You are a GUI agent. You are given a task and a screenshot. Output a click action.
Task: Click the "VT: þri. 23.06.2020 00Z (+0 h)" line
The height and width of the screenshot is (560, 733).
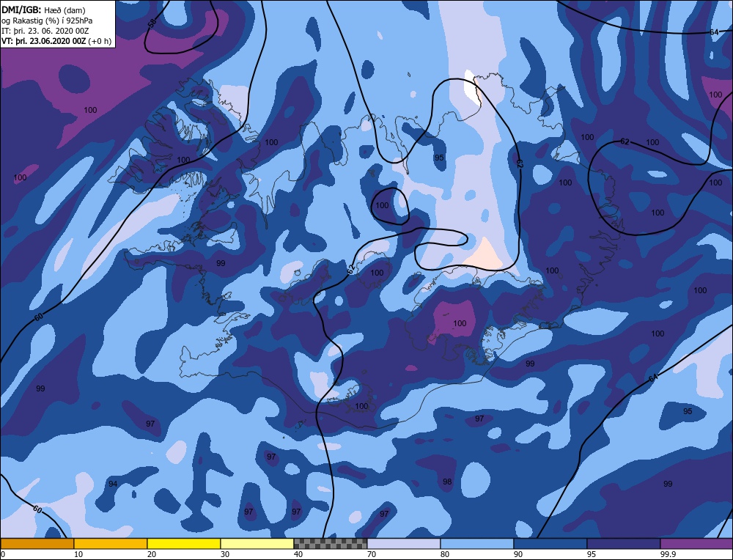(x=56, y=41)
